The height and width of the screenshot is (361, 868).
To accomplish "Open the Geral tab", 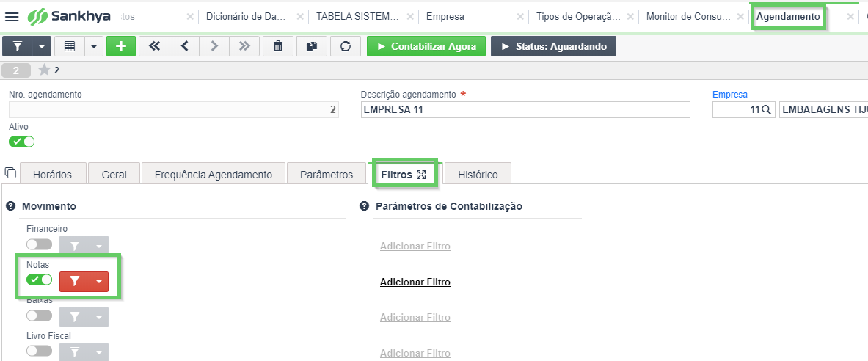I will (114, 175).
